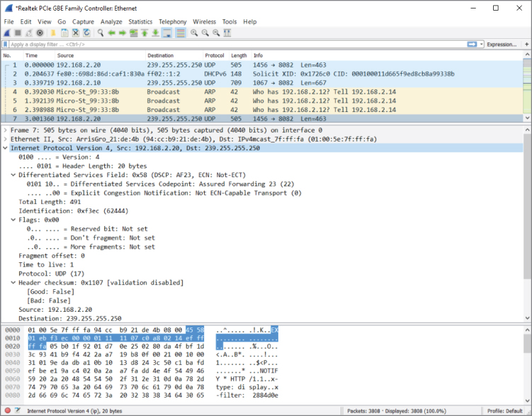Collapse the Header checksum node
This screenshot has width=532, height=416.
[13, 283]
